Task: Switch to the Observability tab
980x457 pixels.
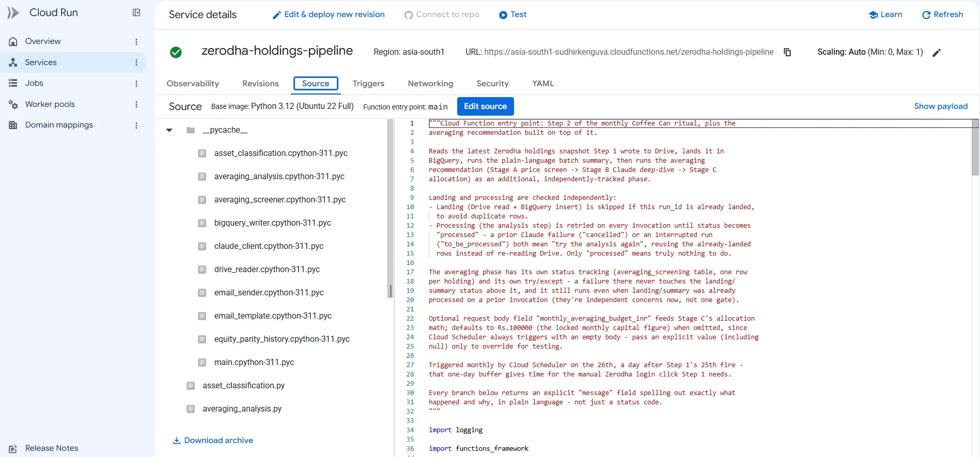Action: pos(193,84)
